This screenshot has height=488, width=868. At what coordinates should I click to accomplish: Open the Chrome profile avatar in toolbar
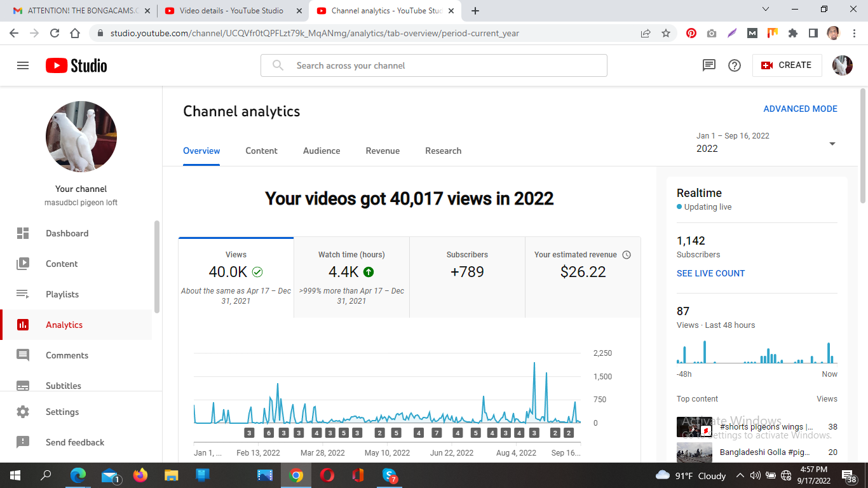[x=833, y=33]
